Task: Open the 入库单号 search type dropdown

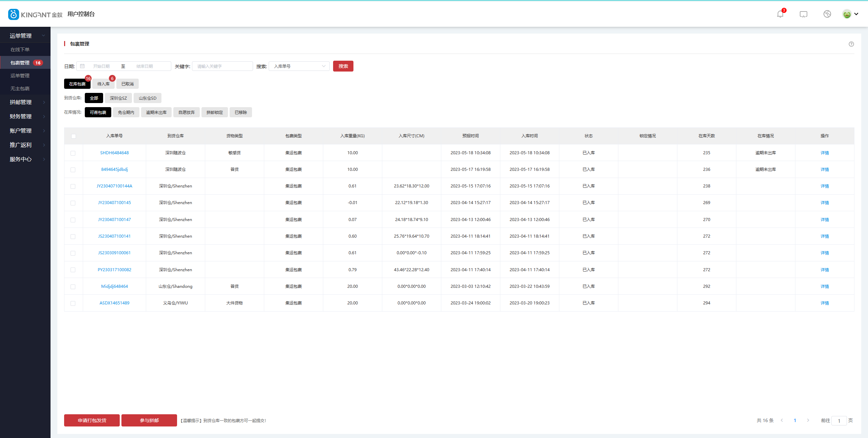Action: (x=299, y=66)
